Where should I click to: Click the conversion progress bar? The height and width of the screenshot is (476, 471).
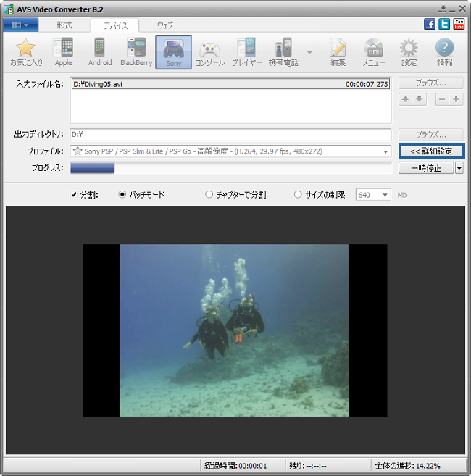point(231,167)
